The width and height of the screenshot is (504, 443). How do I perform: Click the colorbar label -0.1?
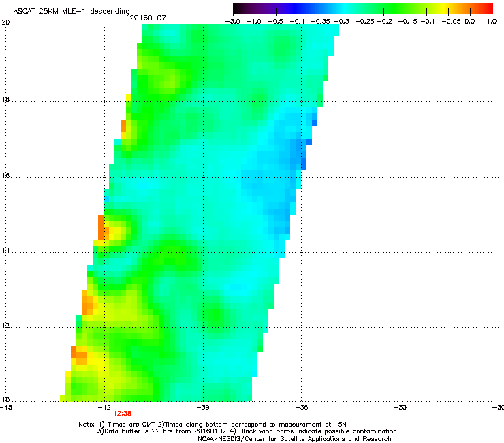pos(428,22)
